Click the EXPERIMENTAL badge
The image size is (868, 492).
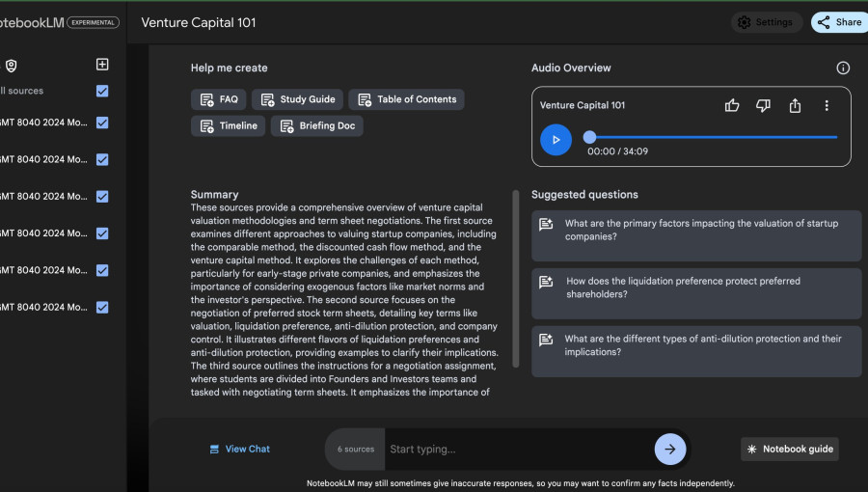(93, 23)
